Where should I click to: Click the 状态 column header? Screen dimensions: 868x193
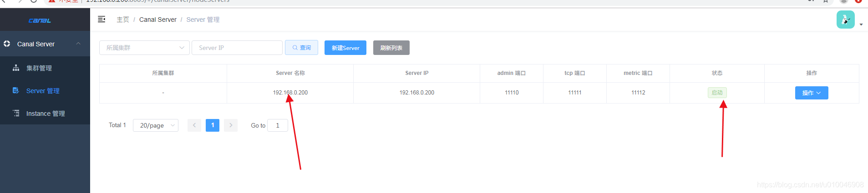717,73
